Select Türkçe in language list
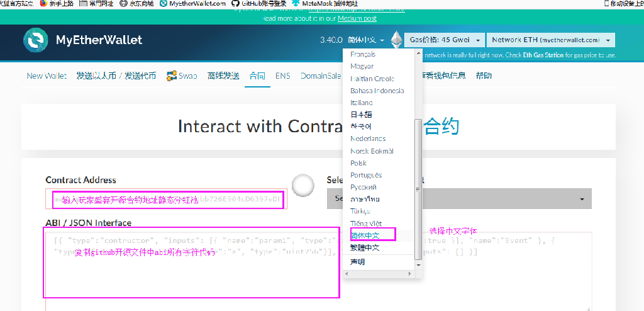644x311 pixels. [x=360, y=211]
